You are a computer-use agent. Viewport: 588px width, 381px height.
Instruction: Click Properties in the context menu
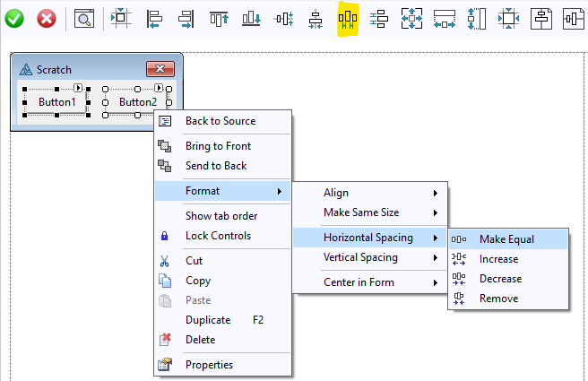209,365
